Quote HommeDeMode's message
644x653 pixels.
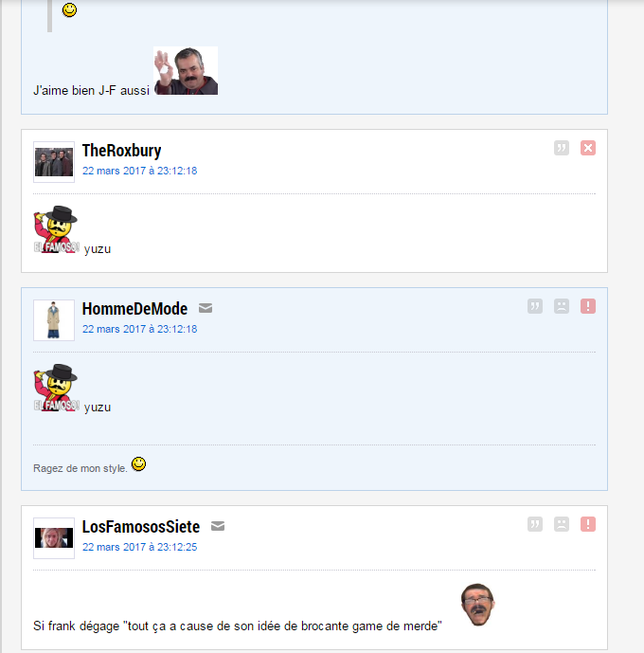coord(534,306)
